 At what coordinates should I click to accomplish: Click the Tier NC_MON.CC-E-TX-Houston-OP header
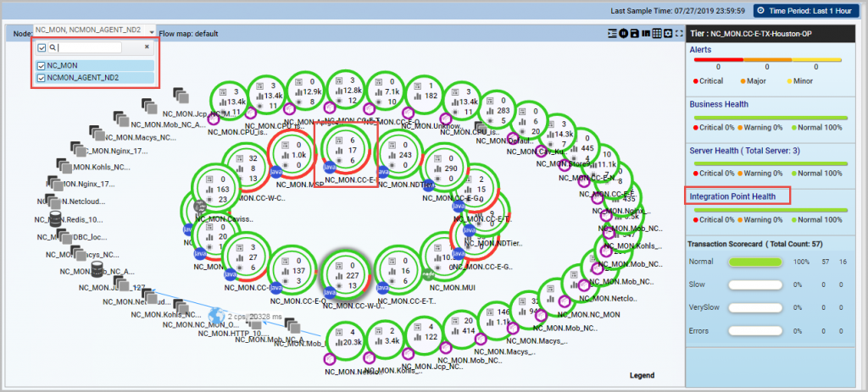(x=770, y=34)
